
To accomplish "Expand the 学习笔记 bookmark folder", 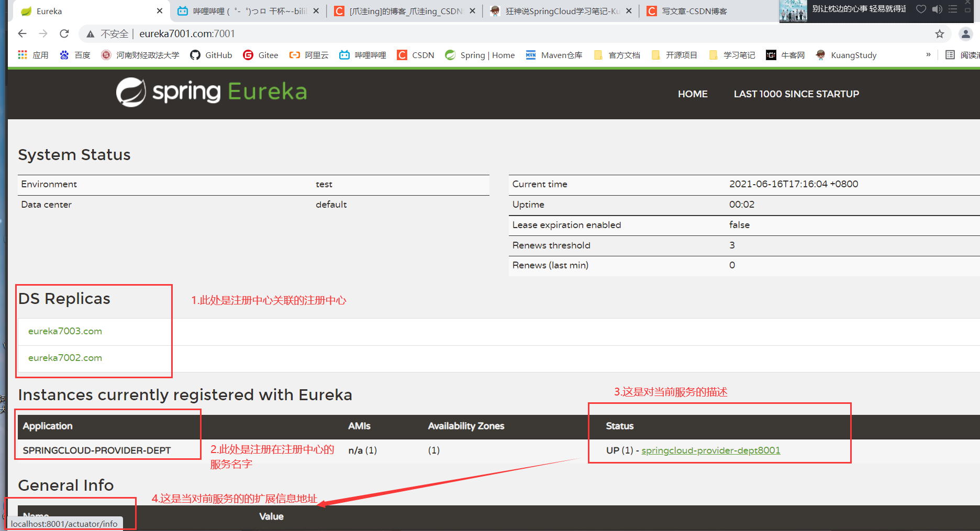I will [732, 55].
